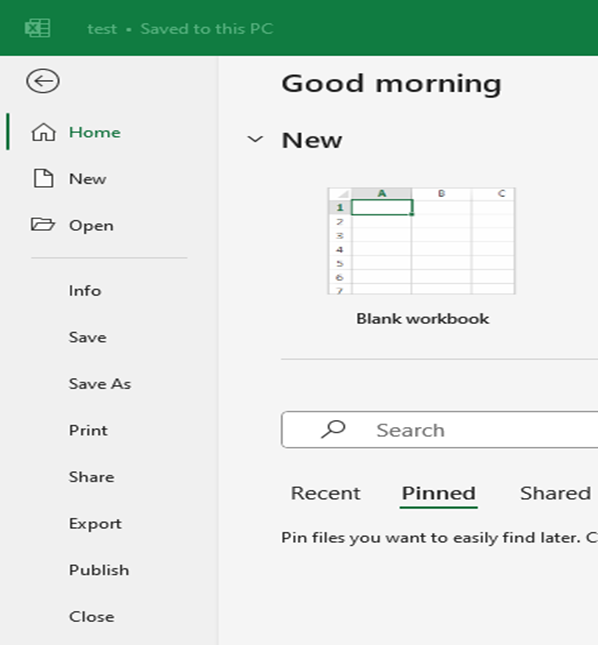The width and height of the screenshot is (598, 645).
Task: Click the Blank workbook label
Action: pos(423,319)
